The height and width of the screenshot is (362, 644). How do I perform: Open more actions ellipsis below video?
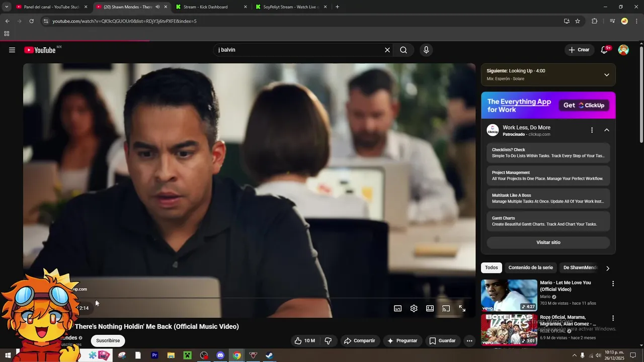pos(469,340)
